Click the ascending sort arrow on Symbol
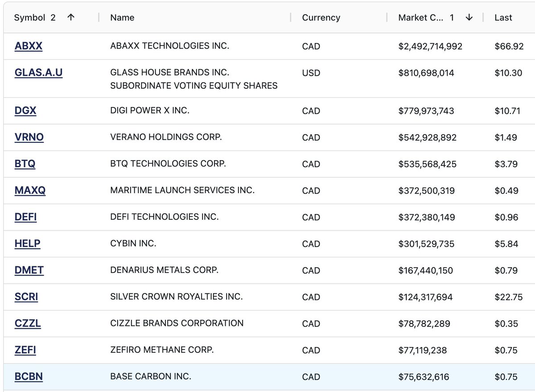The height and width of the screenshot is (392, 535). pyautogui.click(x=71, y=17)
